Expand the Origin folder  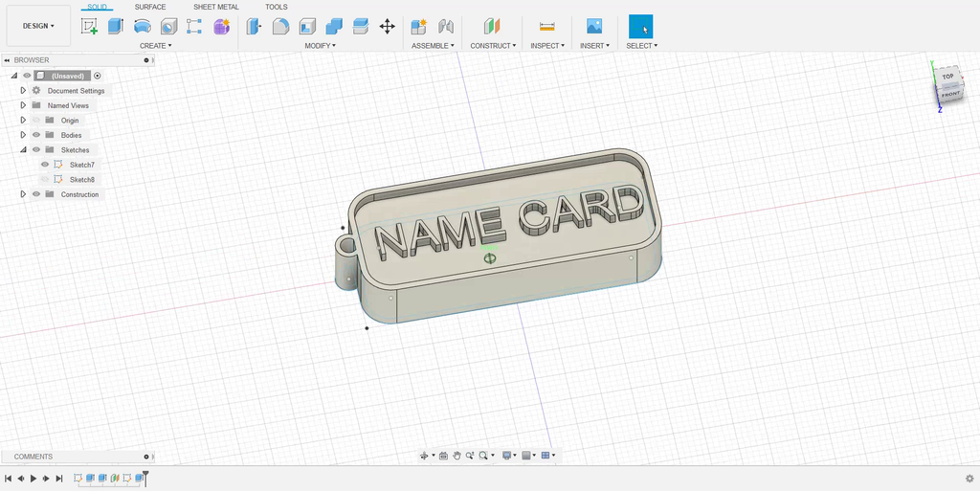click(x=23, y=120)
